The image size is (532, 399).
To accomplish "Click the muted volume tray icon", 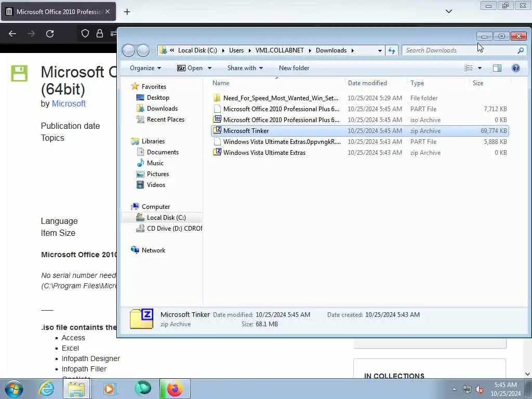I will click(480, 390).
